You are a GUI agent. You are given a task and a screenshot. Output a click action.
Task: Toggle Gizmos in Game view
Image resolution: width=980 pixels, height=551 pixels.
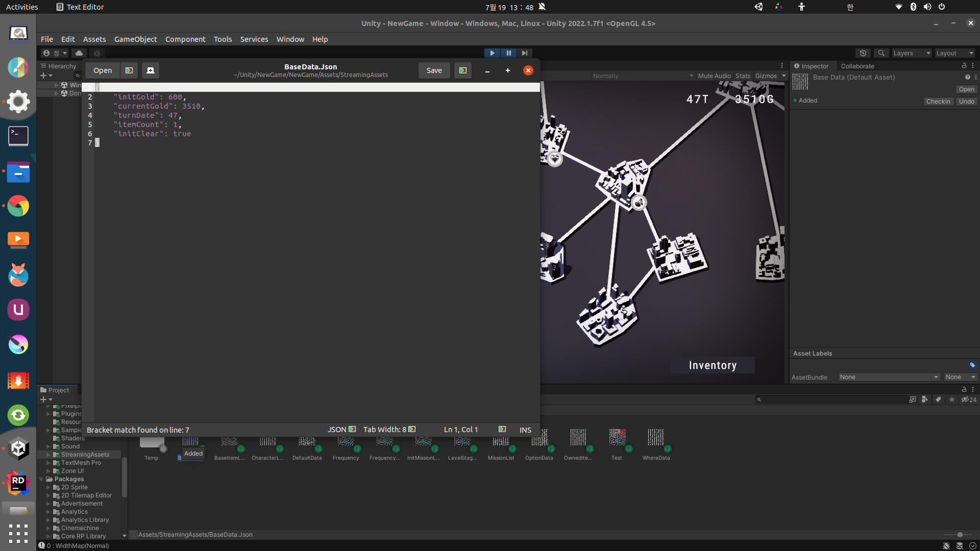(766, 76)
